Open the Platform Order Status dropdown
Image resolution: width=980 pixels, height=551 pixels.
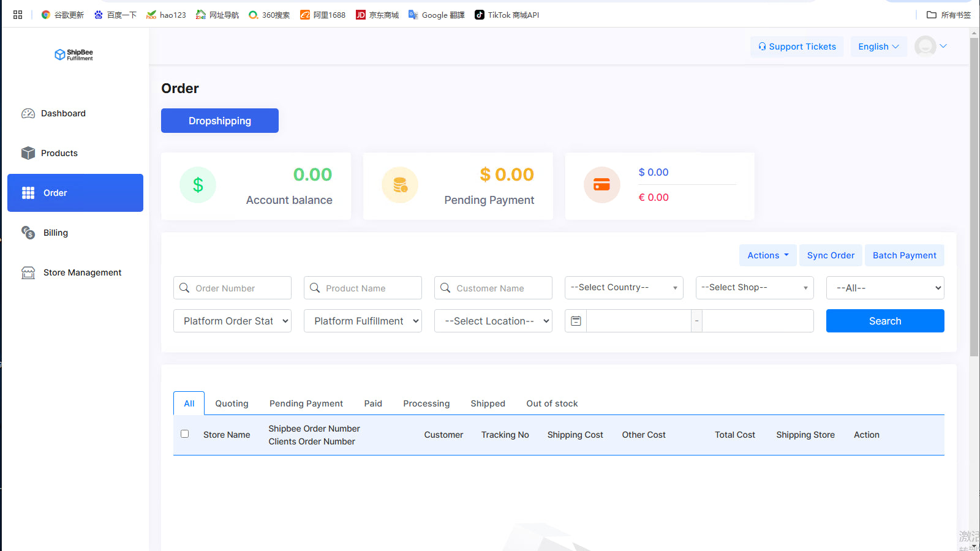pos(232,321)
